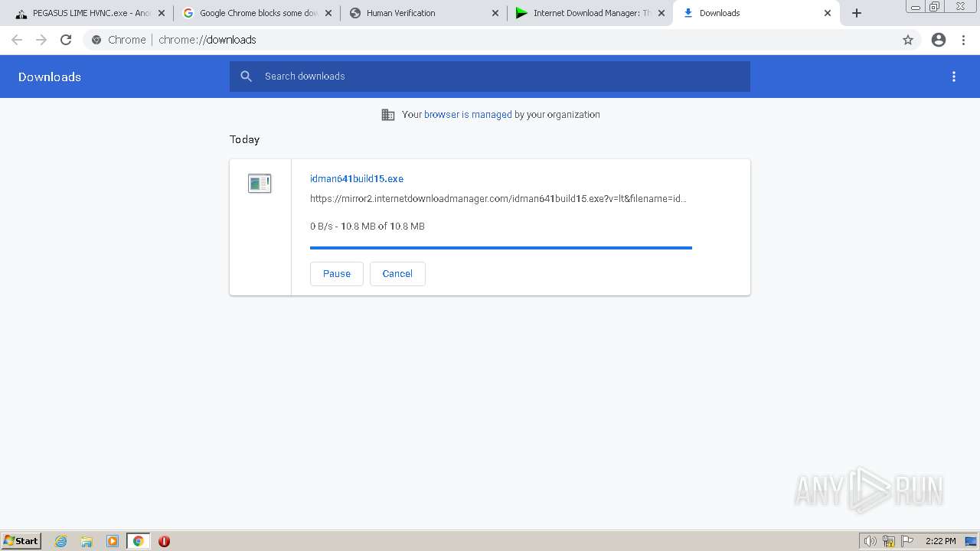Close the PEGASUS LIME HVNC.exe tab
Image resolution: width=980 pixels, height=551 pixels.
click(x=162, y=13)
